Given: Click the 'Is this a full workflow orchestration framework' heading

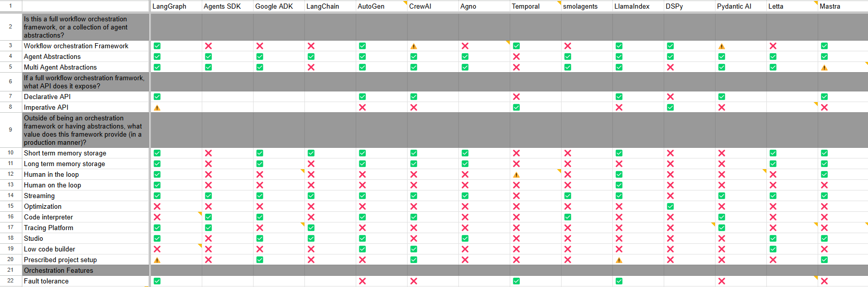Looking at the screenshot, I should pos(85,27).
